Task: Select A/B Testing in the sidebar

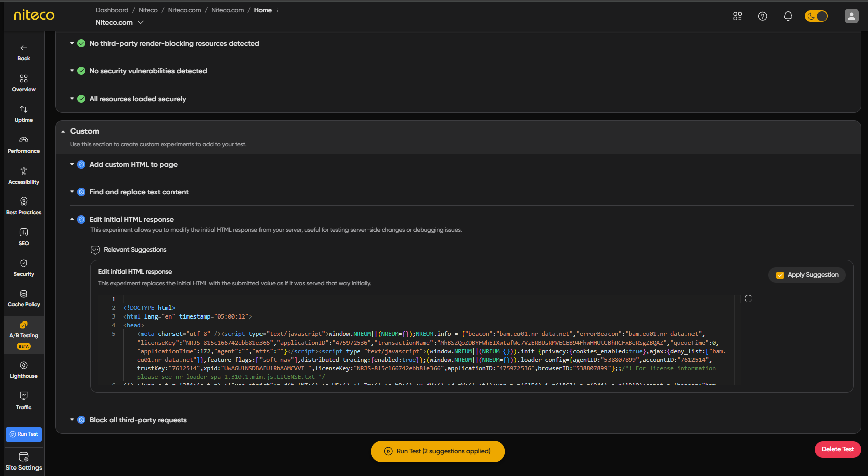Action: click(24, 335)
